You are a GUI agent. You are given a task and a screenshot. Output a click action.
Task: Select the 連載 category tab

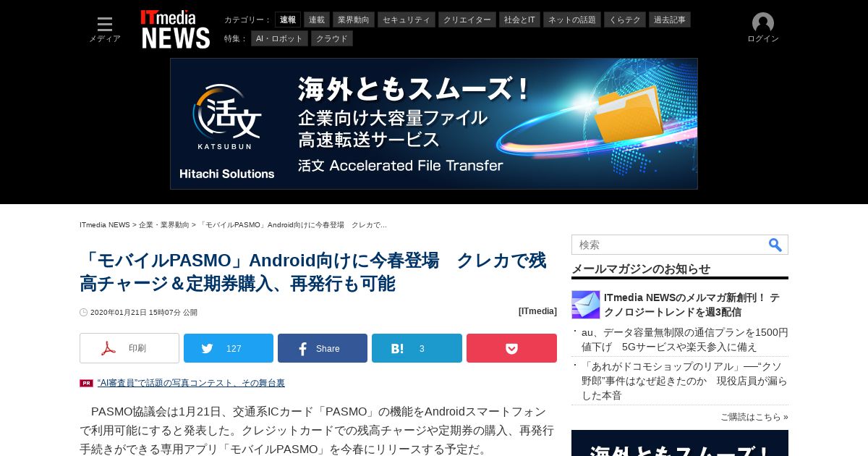(x=317, y=20)
